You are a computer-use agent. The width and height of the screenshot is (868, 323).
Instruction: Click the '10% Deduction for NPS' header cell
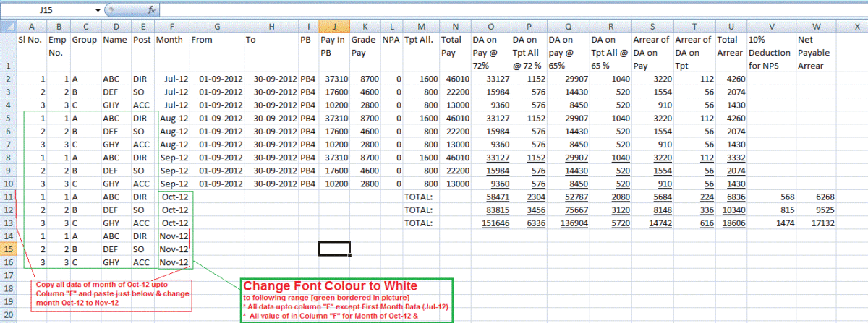click(x=770, y=52)
